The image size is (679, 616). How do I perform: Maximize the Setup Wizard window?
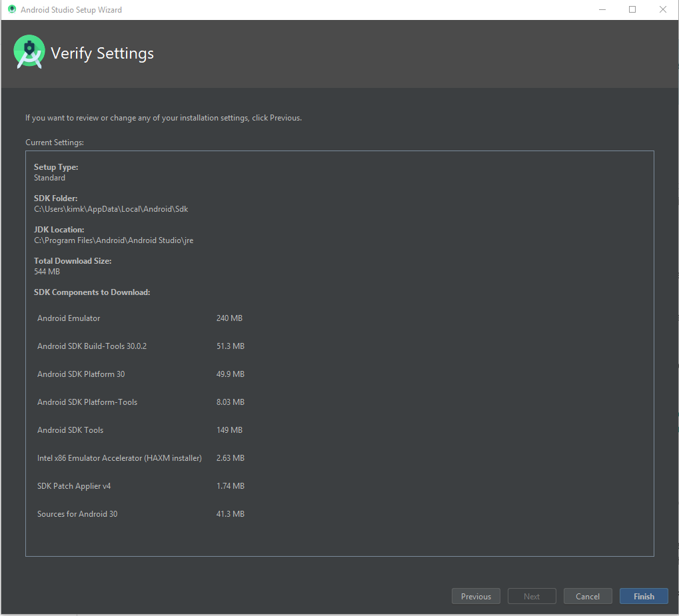click(x=632, y=9)
